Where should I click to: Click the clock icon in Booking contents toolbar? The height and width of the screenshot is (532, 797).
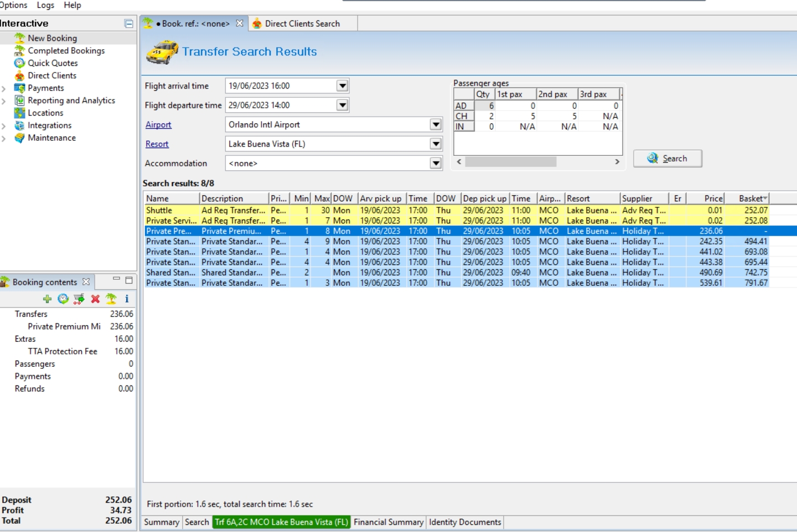coord(63,299)
